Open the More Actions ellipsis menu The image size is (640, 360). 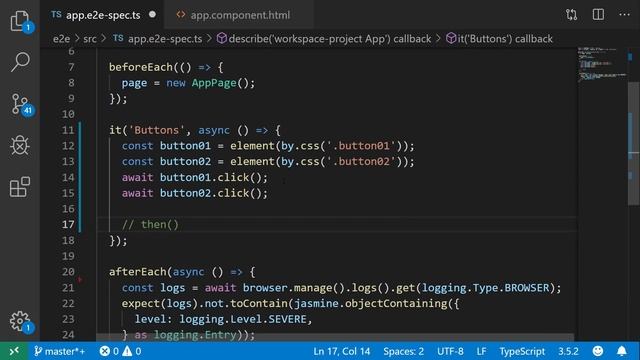pos(624,15)
